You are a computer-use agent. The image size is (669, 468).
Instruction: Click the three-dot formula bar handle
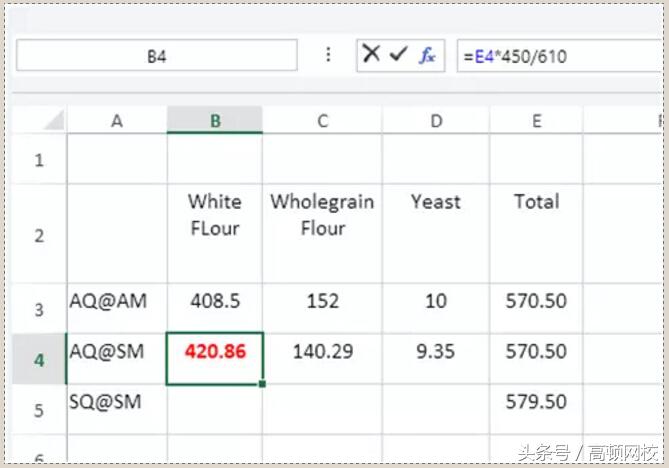click(328, 55)
